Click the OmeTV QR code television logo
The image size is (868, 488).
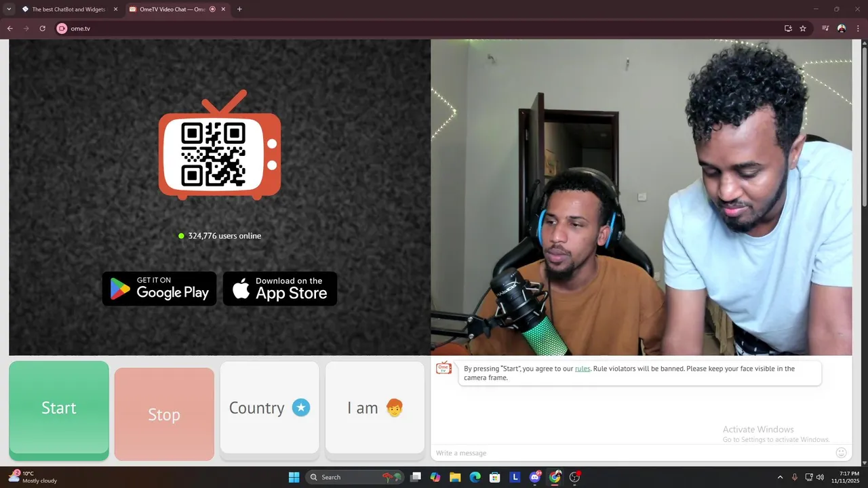[220, 146]
